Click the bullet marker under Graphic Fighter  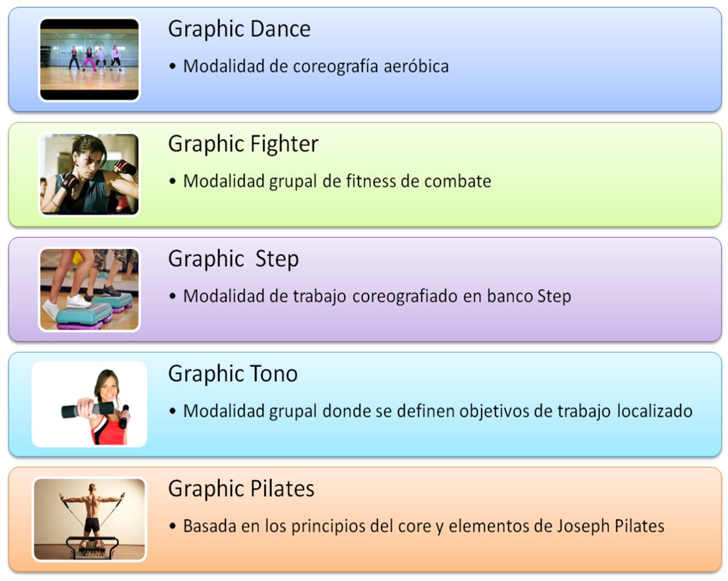point(173,182)
